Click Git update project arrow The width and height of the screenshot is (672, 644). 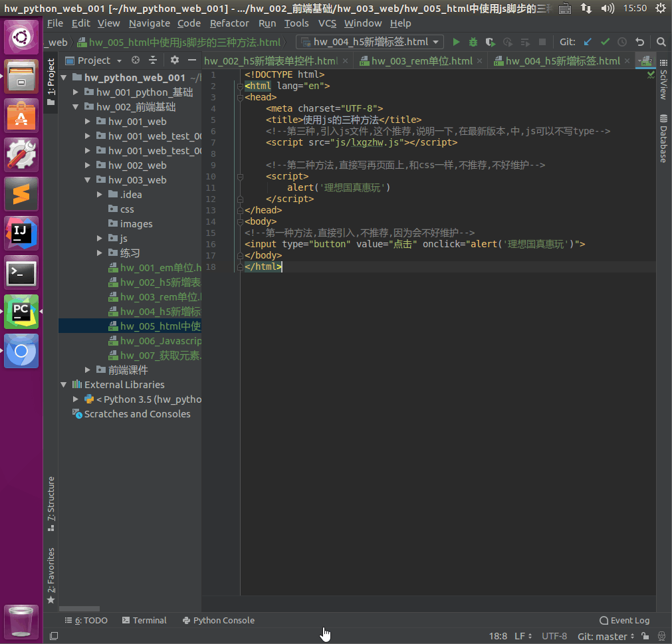(x=588, y=42)
